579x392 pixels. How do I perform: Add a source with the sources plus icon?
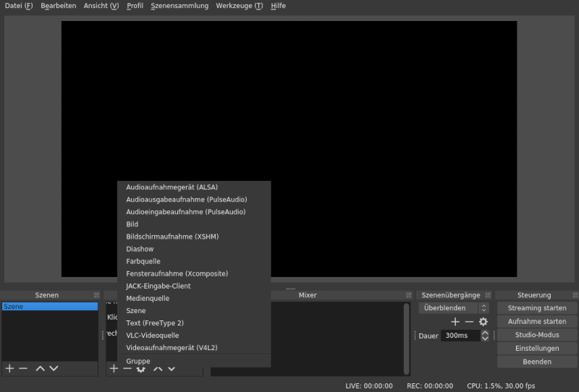[x=114, y=368]
